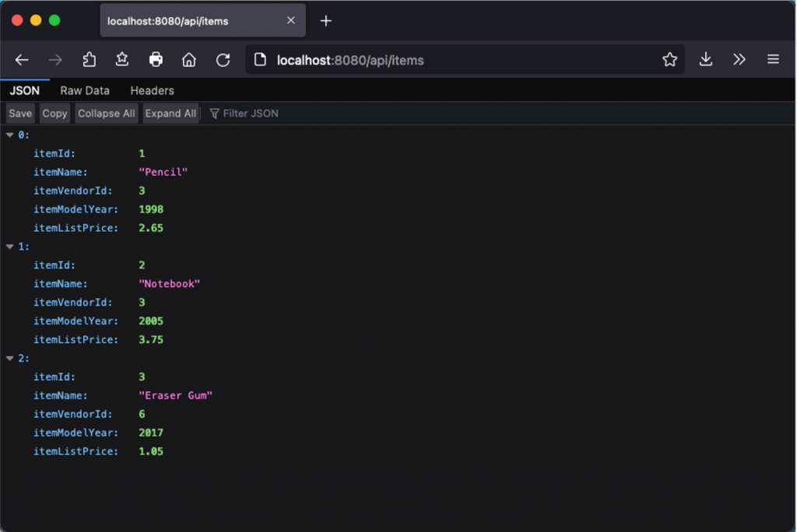Click the itemListPrice value 3.75

coord(151,340)
